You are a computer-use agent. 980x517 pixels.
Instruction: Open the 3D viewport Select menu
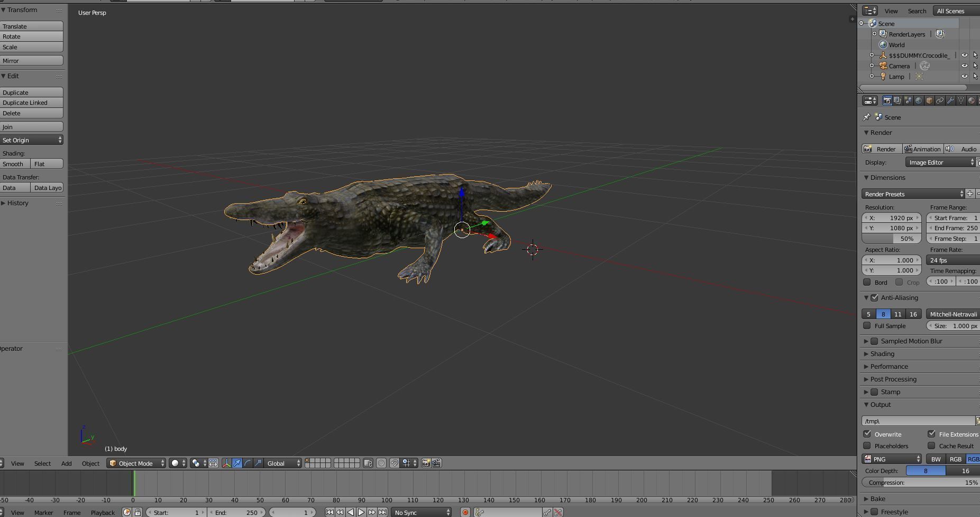pos(42,463)
